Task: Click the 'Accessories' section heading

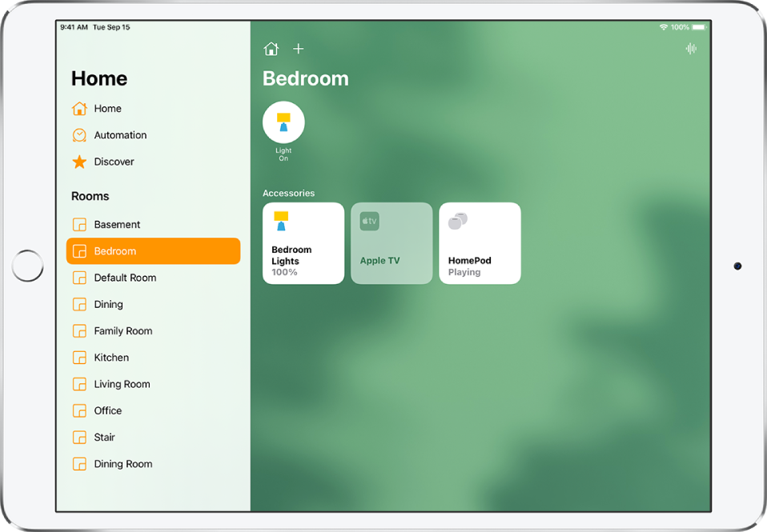Action: point(288,193)
